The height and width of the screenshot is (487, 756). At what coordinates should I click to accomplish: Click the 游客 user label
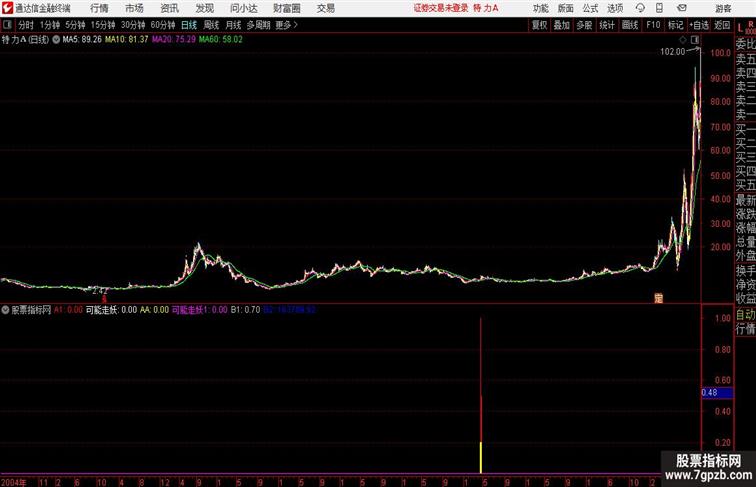pyautogui.click(x=723, y=8)
